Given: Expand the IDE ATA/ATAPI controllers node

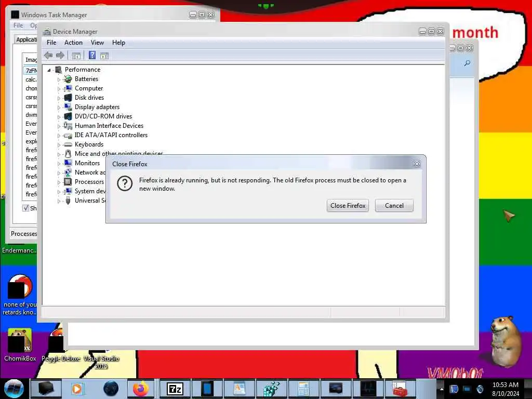Looking at the screenshot, I should 59,136.
